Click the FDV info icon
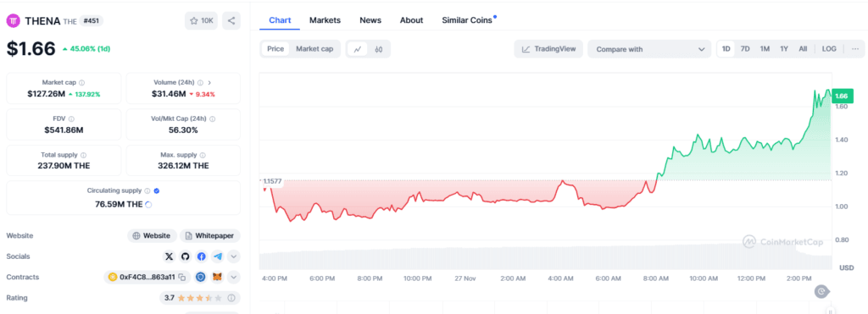Viewport: 868px width, 314px height. (72, 118)
